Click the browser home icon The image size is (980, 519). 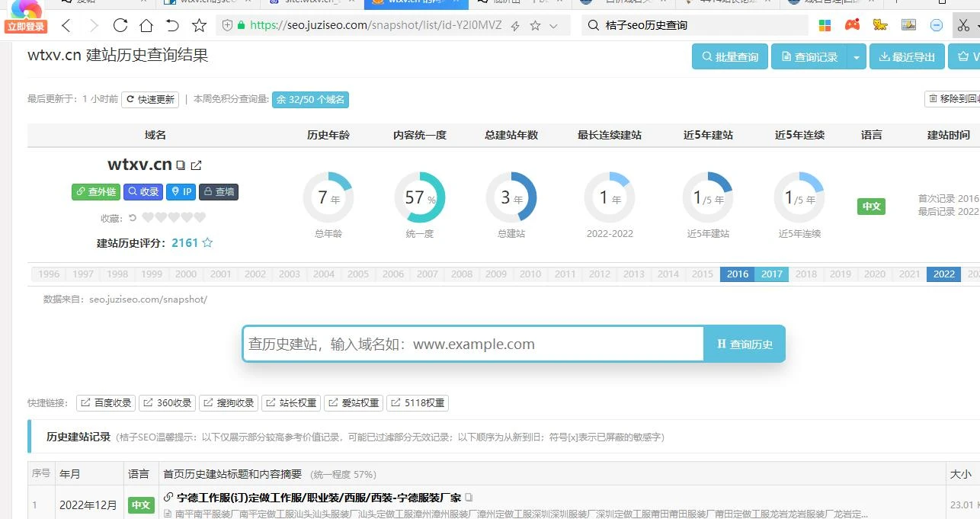point(146,25)
